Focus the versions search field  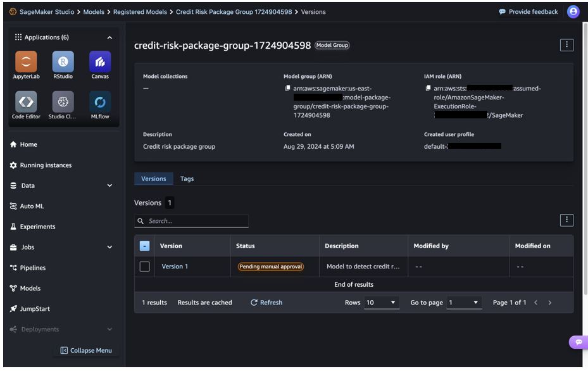pyautogui.click(x=191, y=221)
